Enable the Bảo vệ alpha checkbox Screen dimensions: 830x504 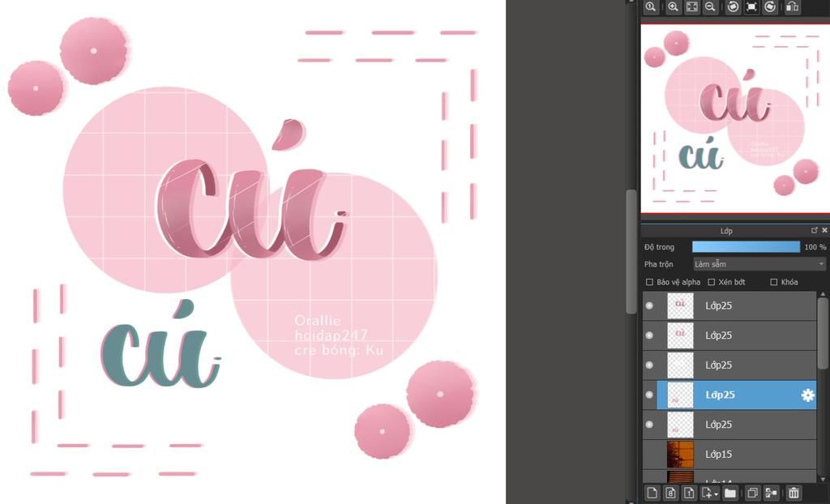pos(649,282)
